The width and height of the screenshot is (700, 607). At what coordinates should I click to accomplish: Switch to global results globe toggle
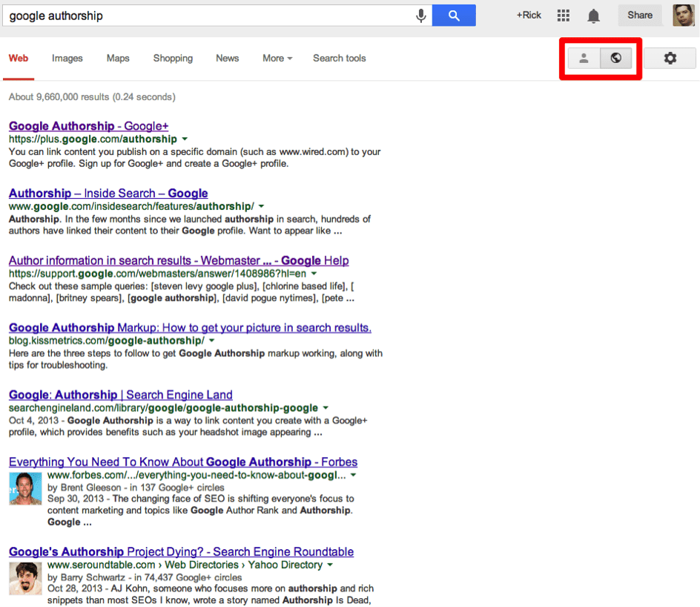tap(616, 58)
